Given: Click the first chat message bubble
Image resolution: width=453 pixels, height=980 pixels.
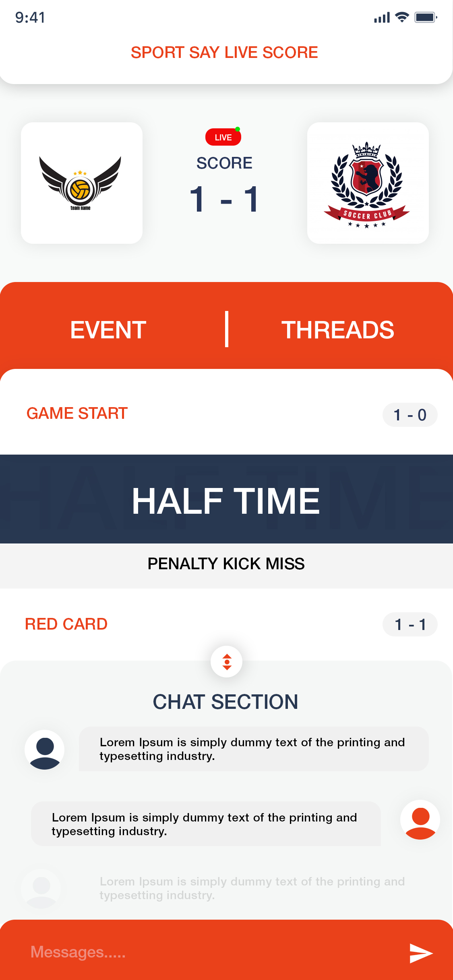Looking at the screenshot, I should pyautogui.click(x=254, y=749).
